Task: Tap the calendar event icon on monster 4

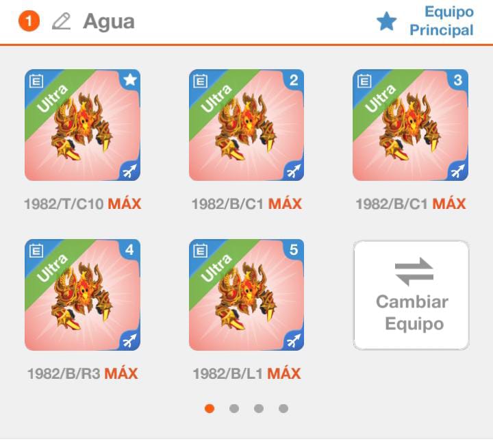Action: (x=36, y=251)
